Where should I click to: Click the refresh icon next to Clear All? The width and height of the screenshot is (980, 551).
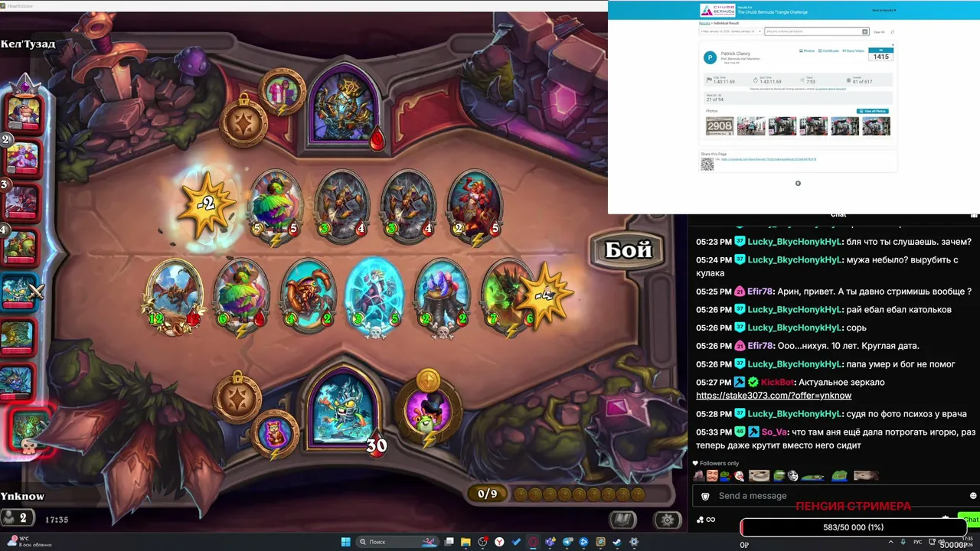(893, 32)
